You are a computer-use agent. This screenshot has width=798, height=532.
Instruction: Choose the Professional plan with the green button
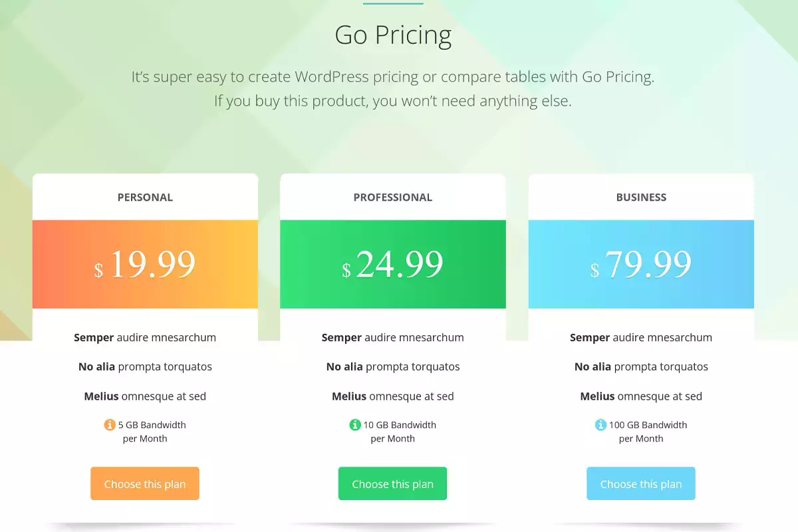(392, 484)
